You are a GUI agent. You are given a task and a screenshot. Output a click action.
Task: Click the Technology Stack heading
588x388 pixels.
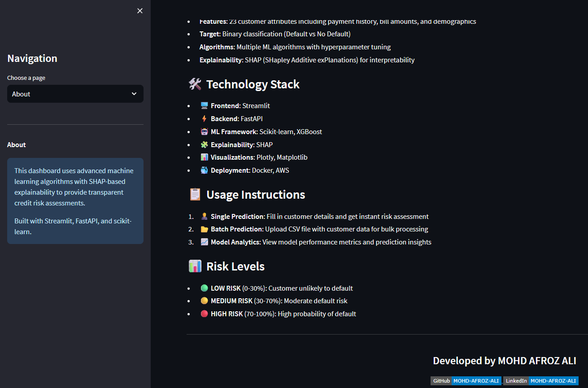253,84
